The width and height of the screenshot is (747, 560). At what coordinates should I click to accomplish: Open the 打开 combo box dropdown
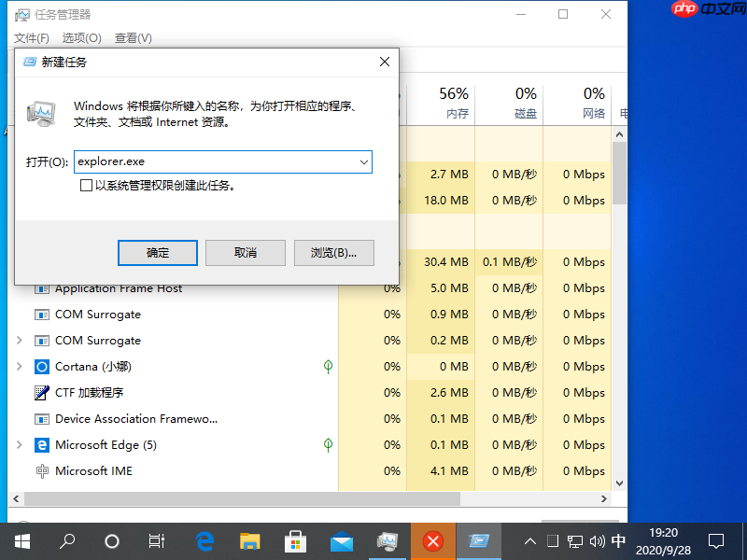364,161
